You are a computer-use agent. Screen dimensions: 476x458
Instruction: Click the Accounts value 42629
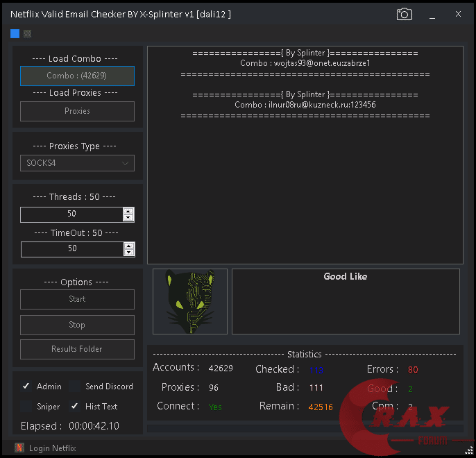(x=221, y=368)
